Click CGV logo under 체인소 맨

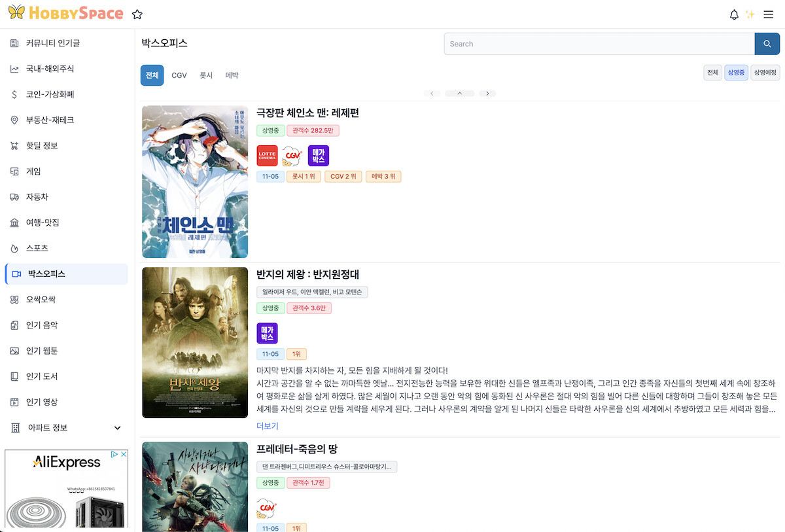click(x=292, y=156)
